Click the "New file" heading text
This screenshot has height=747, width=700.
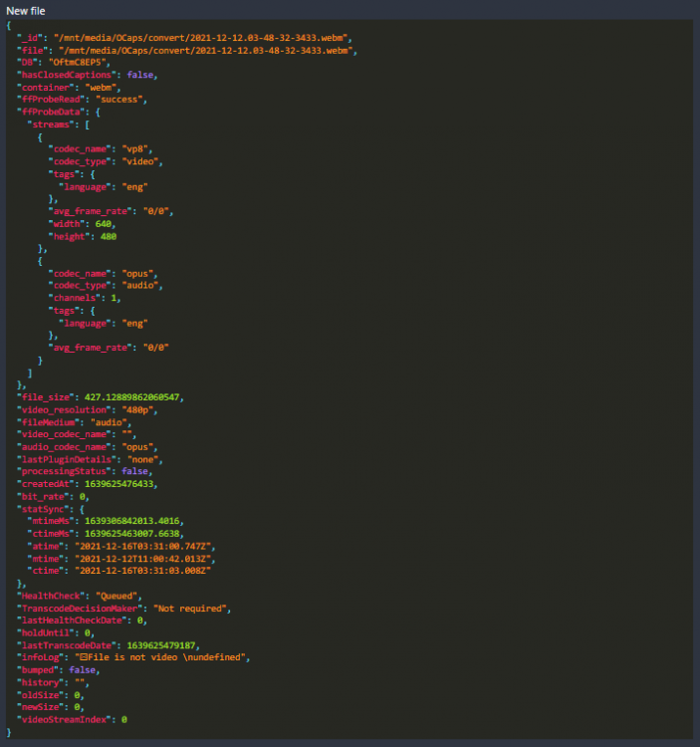pos(26,11)
